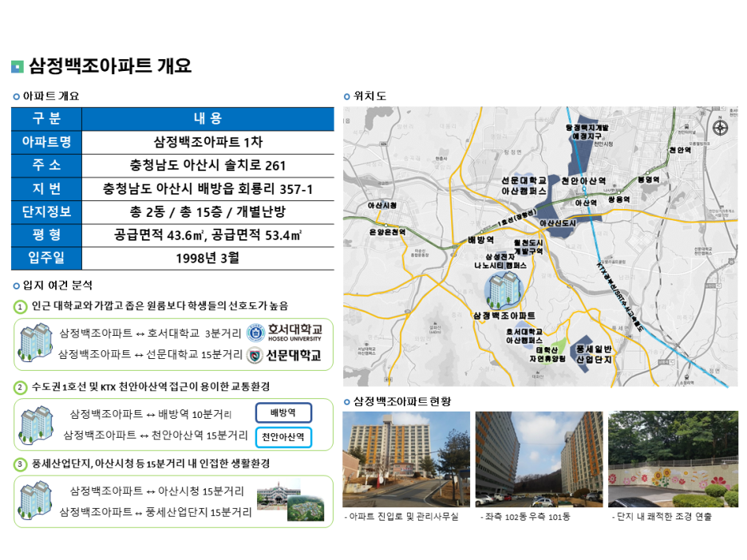Click the caption 좌측 102동 우측 101동
747x560 pixels.
click(525, 517)
